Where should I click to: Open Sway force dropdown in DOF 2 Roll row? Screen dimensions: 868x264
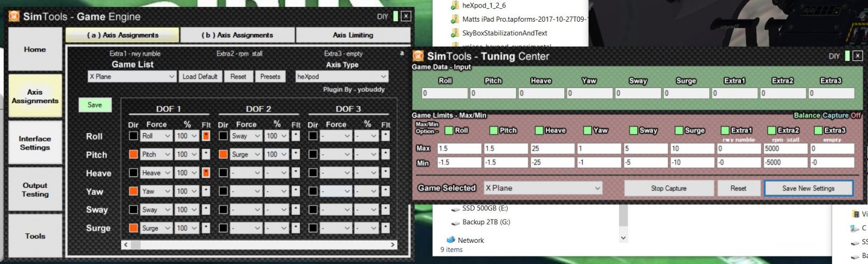click(246, 136)
